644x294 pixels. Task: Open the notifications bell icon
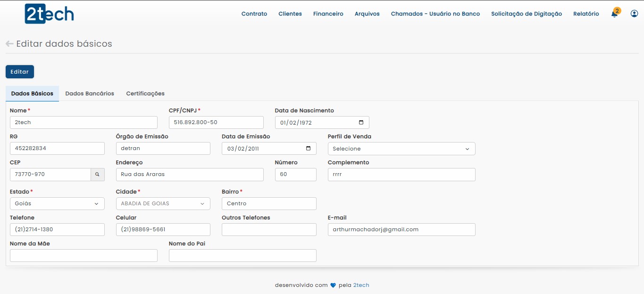click(614, 14)
